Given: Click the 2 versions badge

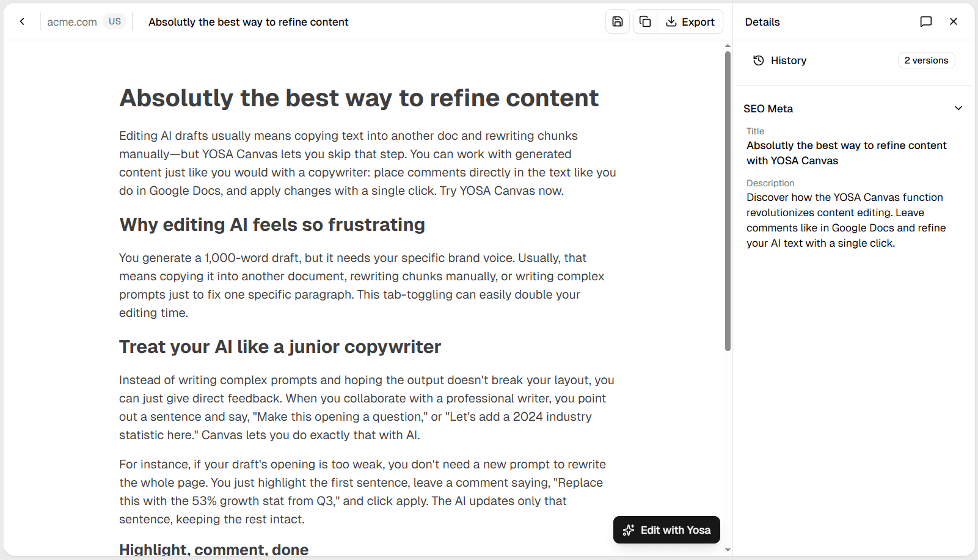Looking at the screenshot, I should pyautogui.click(x=926, y=60).
